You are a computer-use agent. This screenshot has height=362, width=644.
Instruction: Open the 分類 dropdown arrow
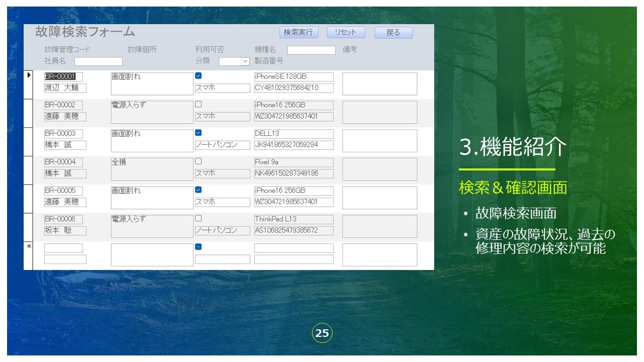click(x=245, y=61)
